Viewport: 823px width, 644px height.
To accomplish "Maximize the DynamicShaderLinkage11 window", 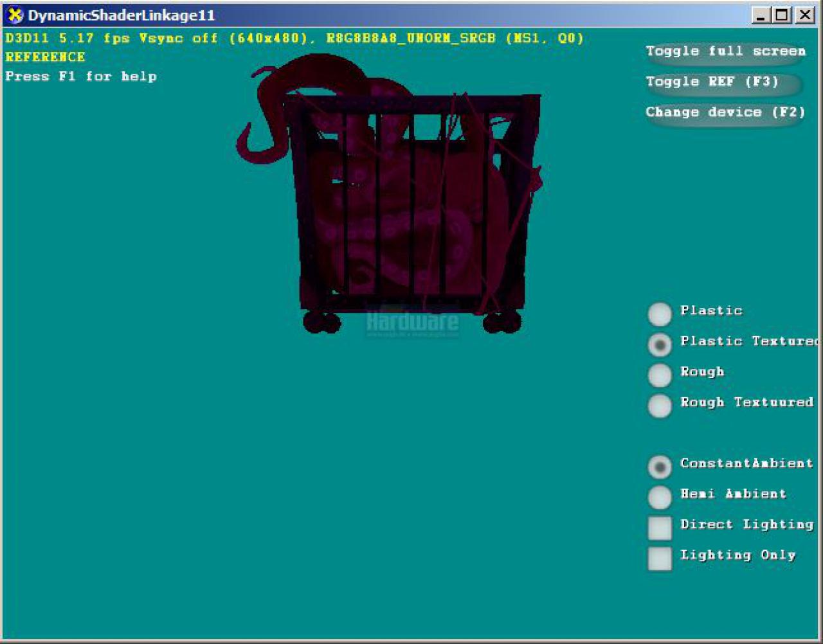I will 782,15.
